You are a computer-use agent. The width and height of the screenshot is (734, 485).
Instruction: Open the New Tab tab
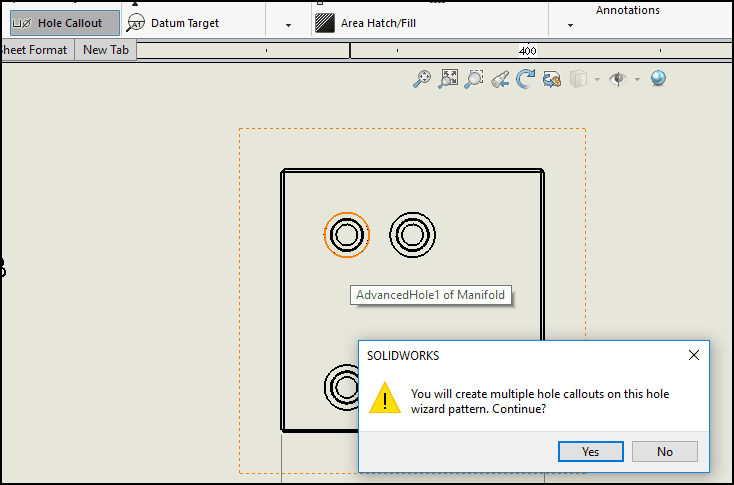click(106, 50)
